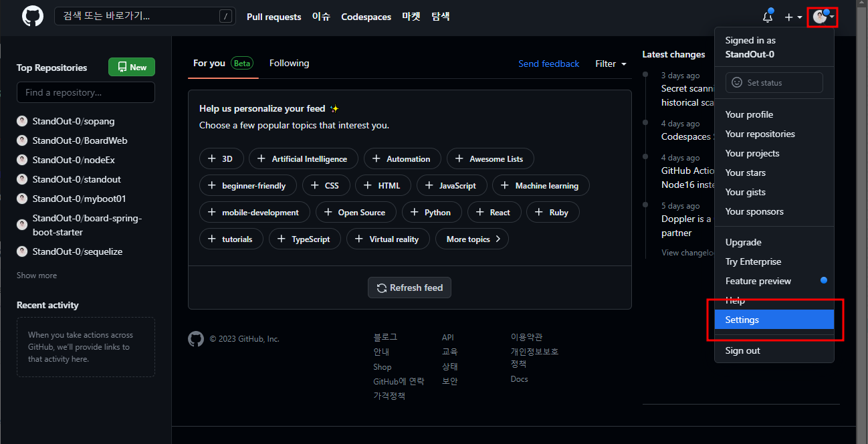
Task: Open the Filter dropdown
Action: coord(611,64)
